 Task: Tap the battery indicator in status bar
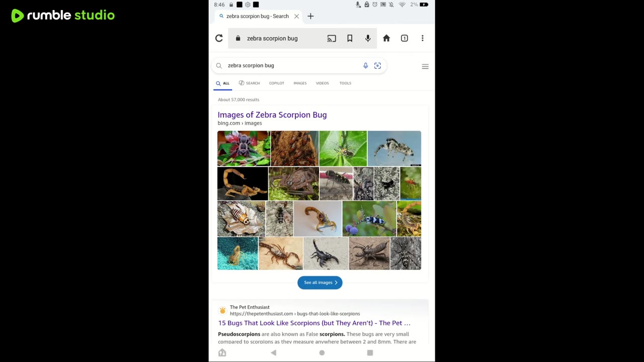pyautogui.click(x=424, y=5)
